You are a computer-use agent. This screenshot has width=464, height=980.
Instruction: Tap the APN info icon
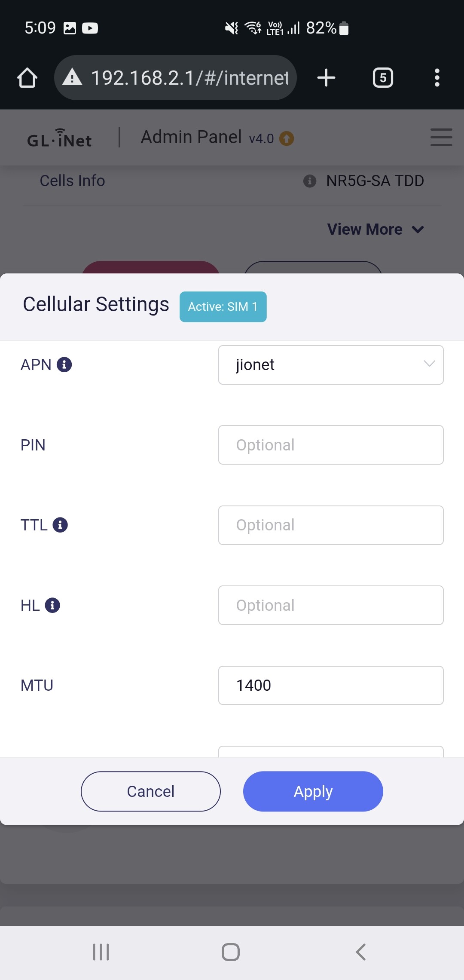click(x=64, y=364)
